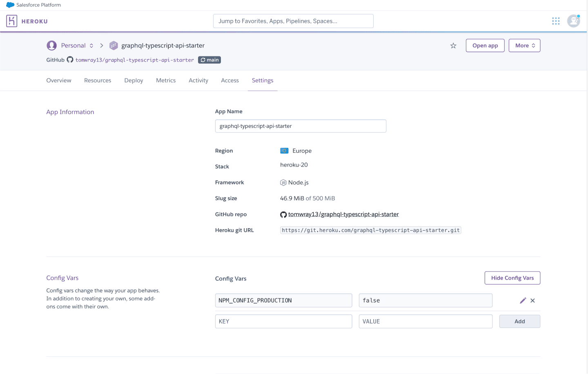Click the Config Vars section heading on left
This screenshot has width=588, height=374.
pyautogui.click(x=62, y=278)
